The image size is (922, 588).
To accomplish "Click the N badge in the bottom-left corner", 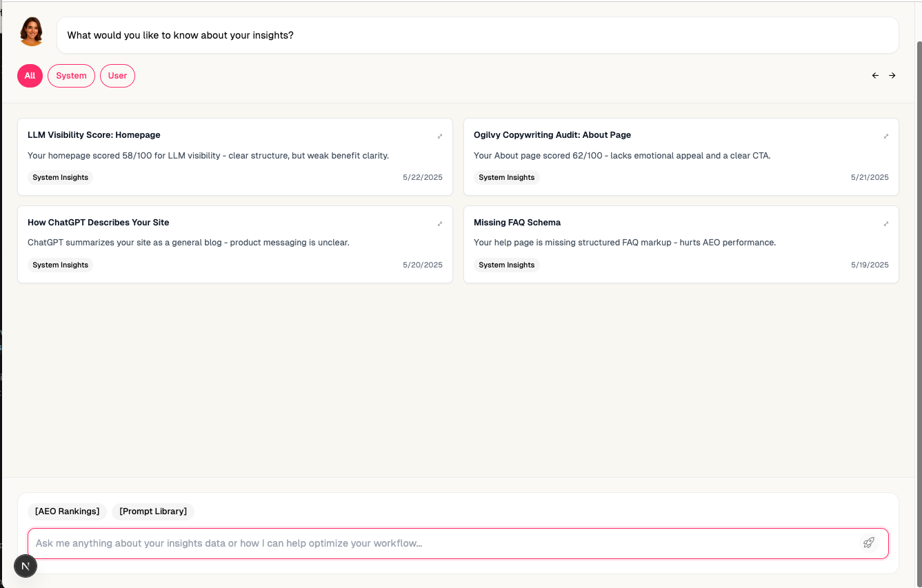I will tap(26, 566).
